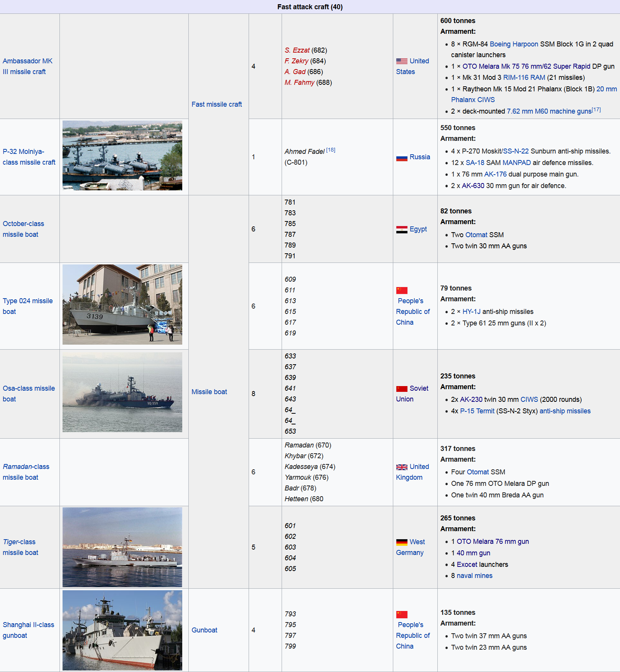Open the SS-N-22 link

click(x=516, y=151)
